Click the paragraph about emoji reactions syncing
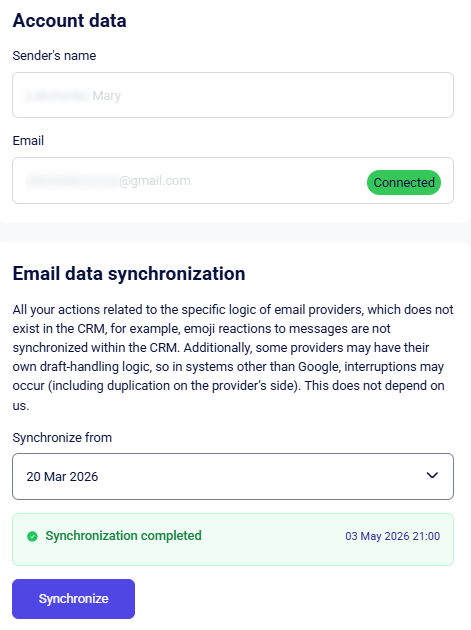This screenshot has height=630, width=471. (233, 357)
